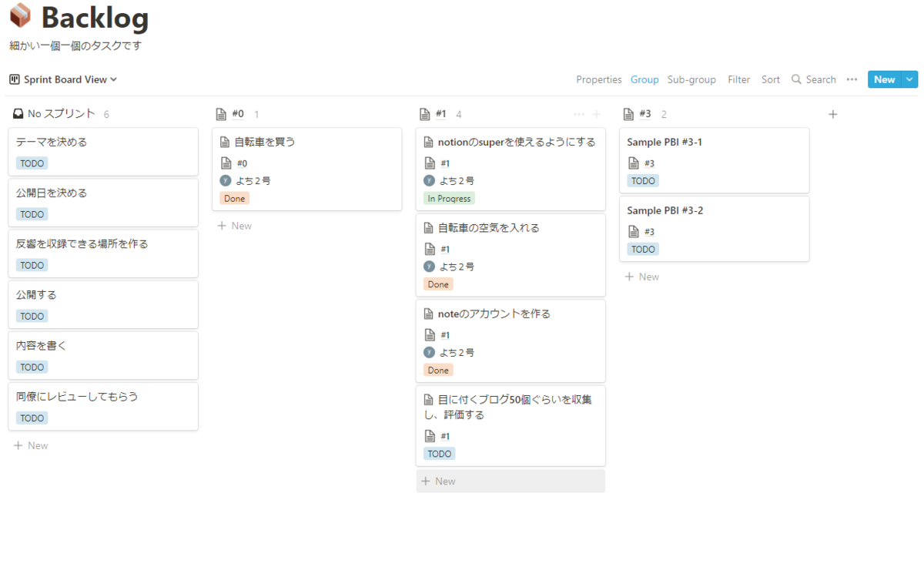924x567 pixels.
Task: Click the search magnifier icon
Action: [796, 79]
